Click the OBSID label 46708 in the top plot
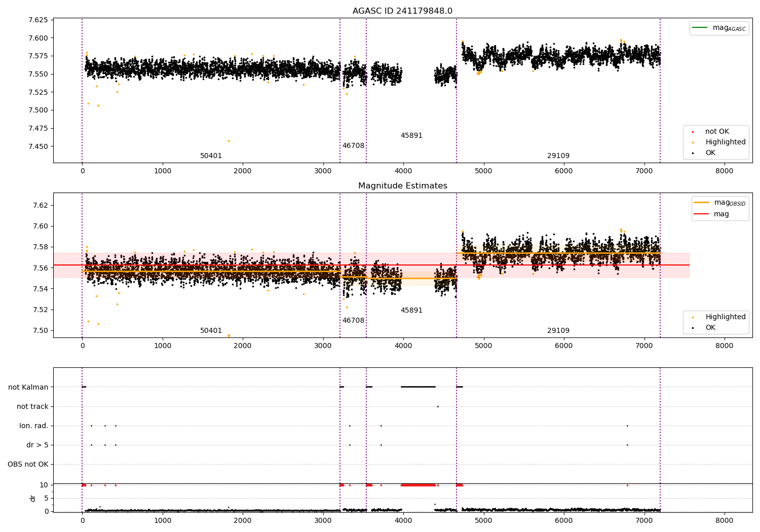This screenshot has height=532, width=760. [x=353, y=146]
